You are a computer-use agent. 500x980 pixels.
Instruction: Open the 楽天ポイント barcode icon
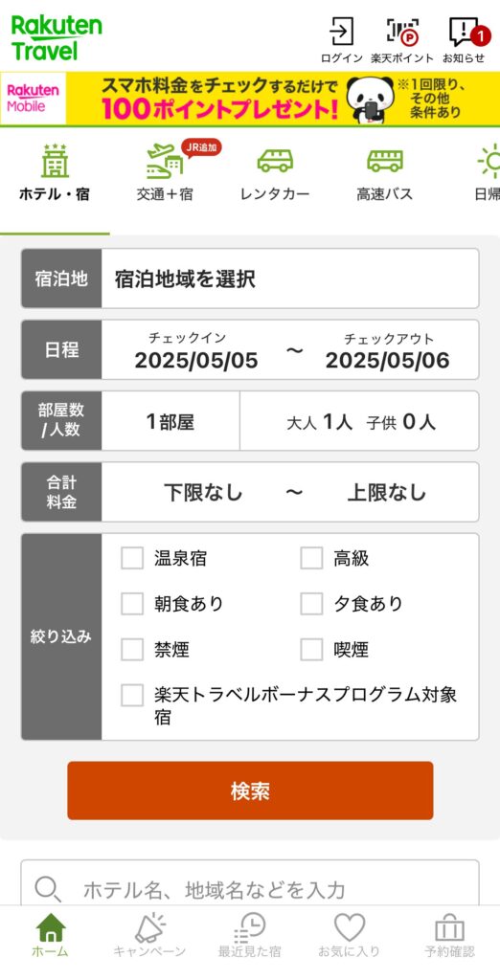pos(402,32)
